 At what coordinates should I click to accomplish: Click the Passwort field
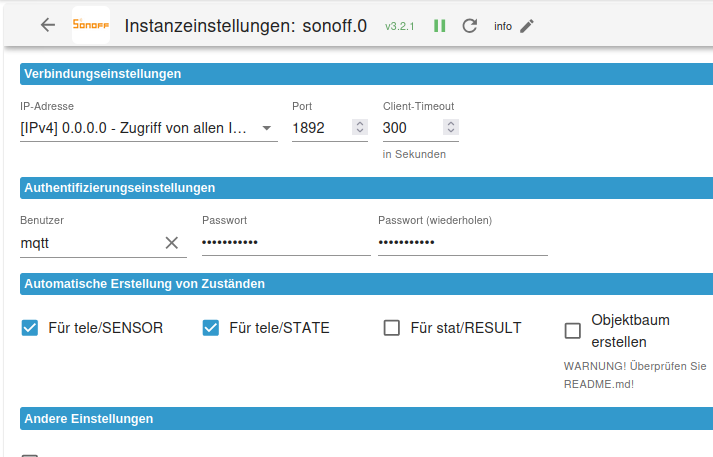285,242
